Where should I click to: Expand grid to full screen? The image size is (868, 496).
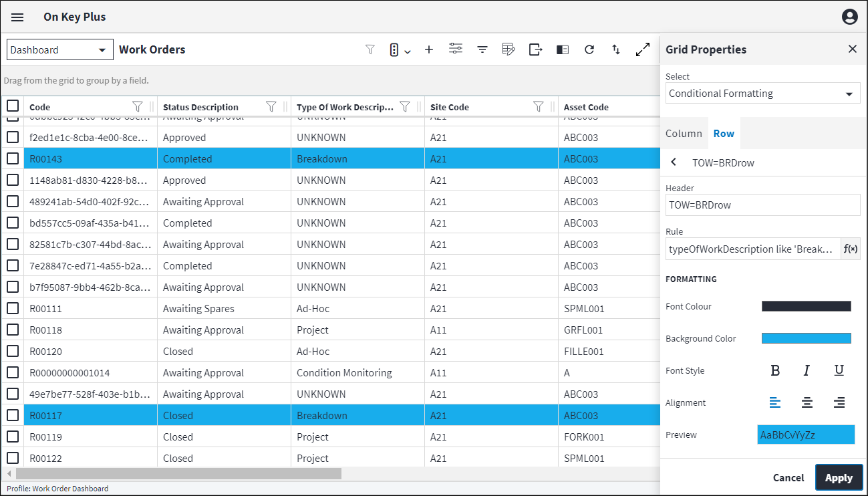click(642, 49)
